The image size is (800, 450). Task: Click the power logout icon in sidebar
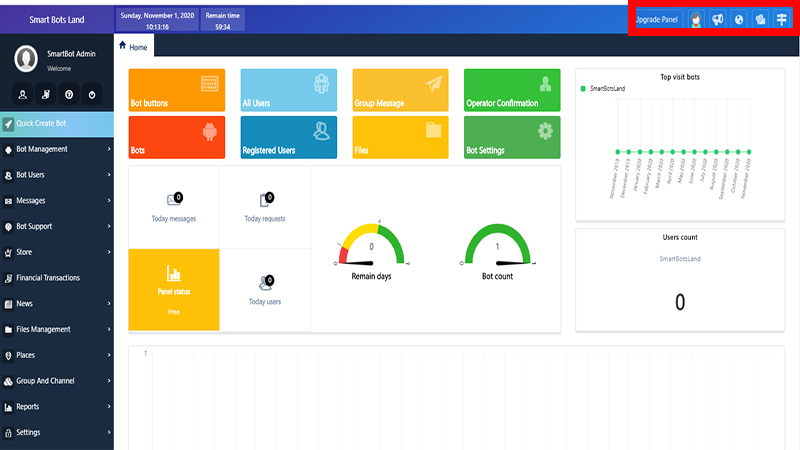(x=92, y=95)
